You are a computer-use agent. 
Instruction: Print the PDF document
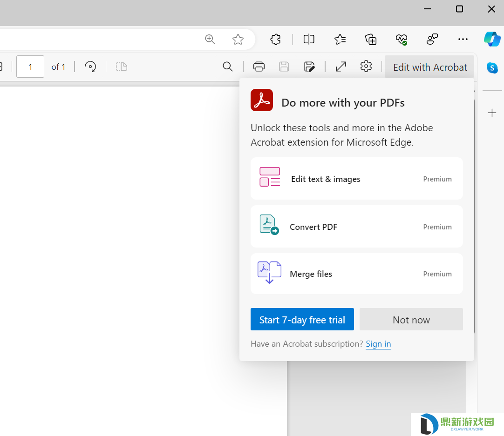pyautogui.click(x=259, y=67)
